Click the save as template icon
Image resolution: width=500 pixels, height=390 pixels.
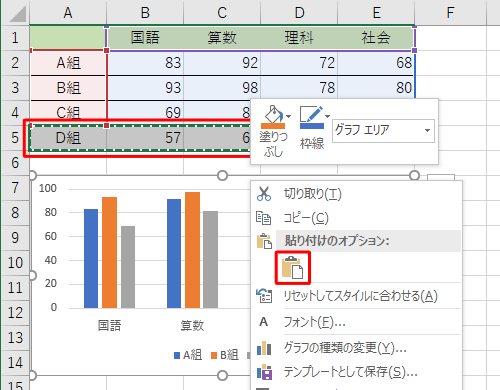click(264, 372)
